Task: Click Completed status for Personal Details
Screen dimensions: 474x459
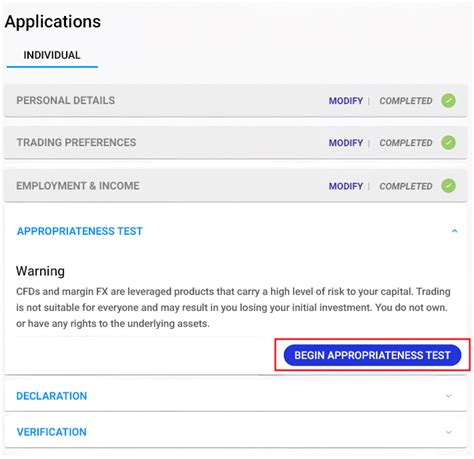Action: [406, 101]
